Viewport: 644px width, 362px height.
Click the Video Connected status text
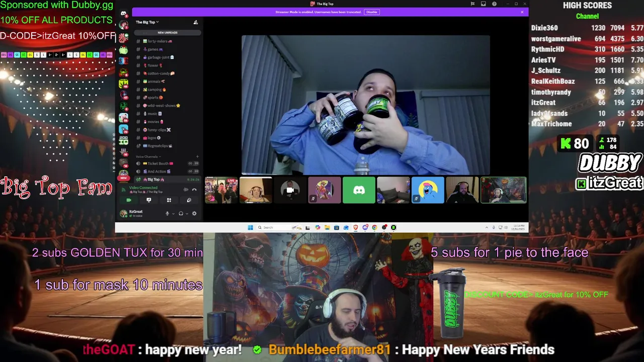(143, 188)
